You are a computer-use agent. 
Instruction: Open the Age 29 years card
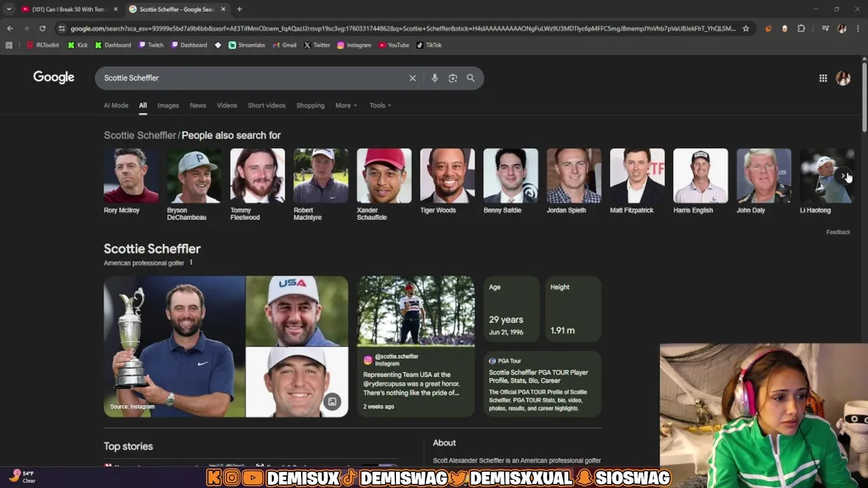[x=512, y=309]
